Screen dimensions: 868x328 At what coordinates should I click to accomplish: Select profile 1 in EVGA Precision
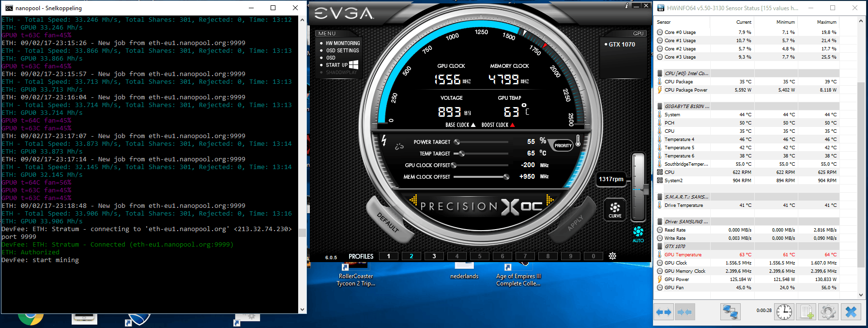coord(389,256)
